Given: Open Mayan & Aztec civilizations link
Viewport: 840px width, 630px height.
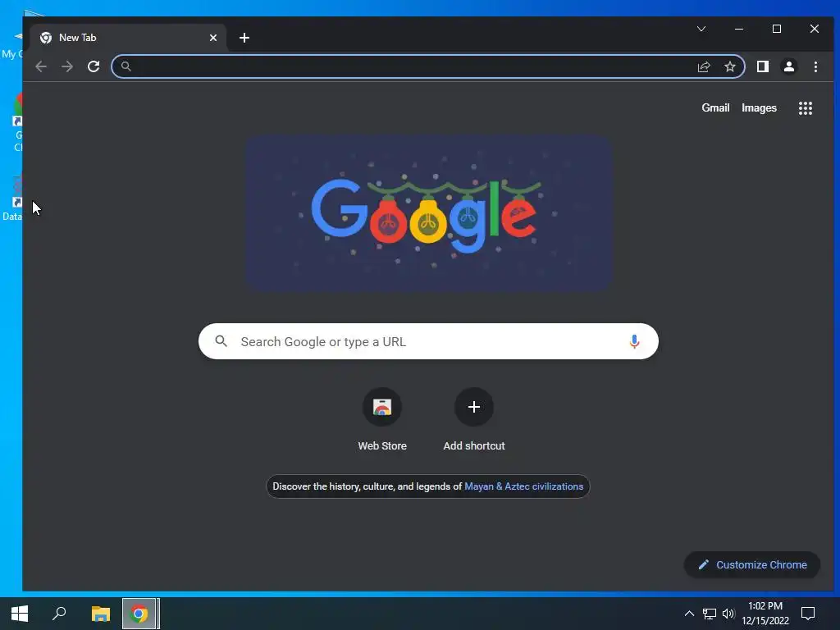Looking at the screenshot, I should click(523, 486).
